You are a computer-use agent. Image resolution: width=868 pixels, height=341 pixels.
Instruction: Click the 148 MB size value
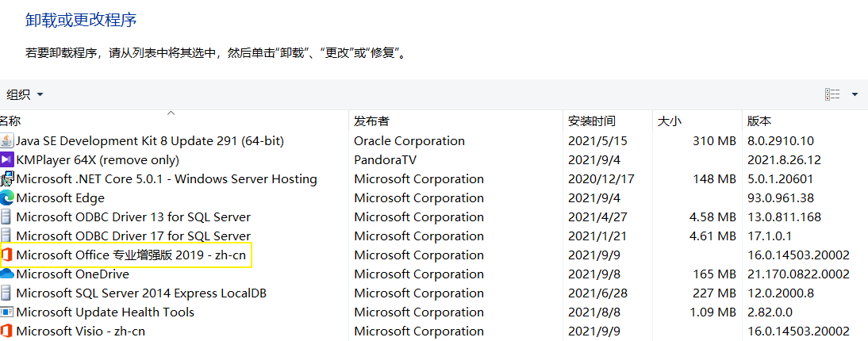point(715,178)
